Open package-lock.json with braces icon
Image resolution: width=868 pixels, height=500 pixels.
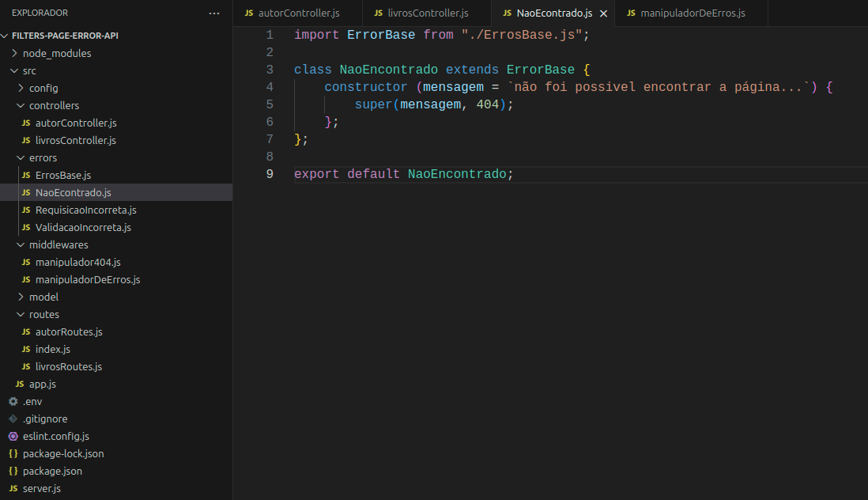click(x=62, y=453)
